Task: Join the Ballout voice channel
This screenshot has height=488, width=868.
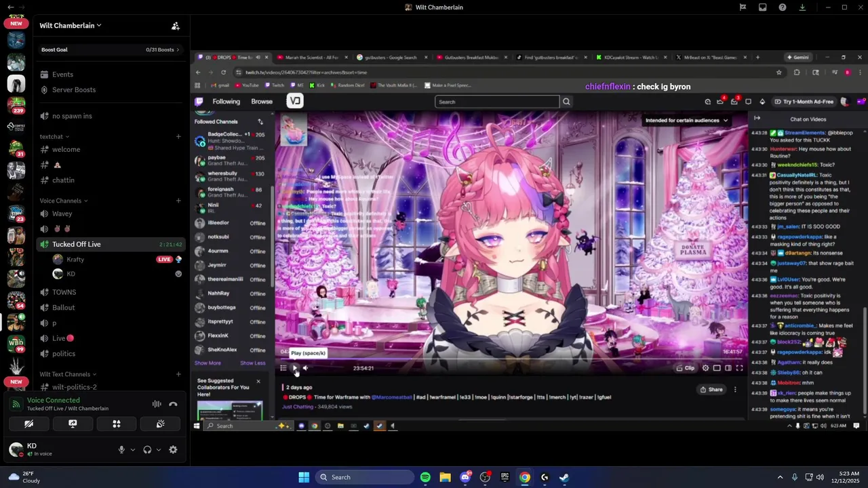Action: pyautogui.click(x=111, y=308)
